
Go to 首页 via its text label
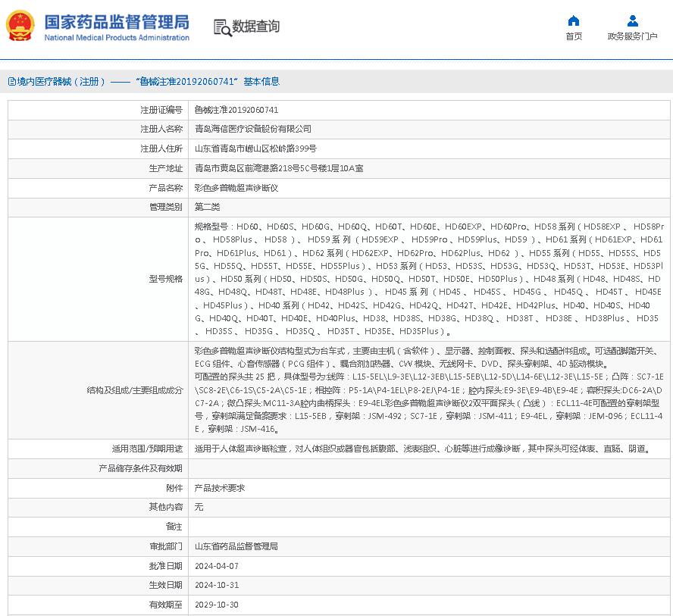click(574, 36)
